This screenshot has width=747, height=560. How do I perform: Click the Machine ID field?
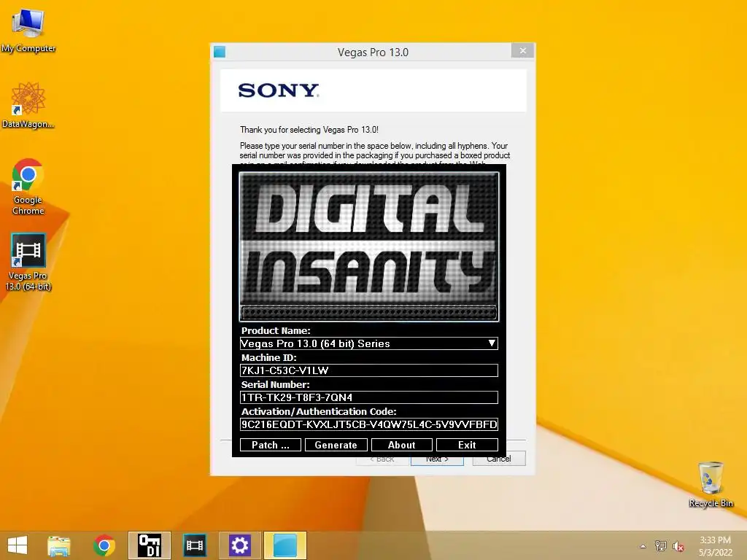368,370
